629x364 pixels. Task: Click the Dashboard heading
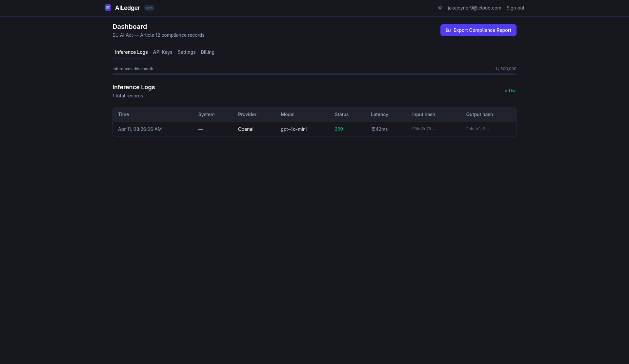coord(130,27)
